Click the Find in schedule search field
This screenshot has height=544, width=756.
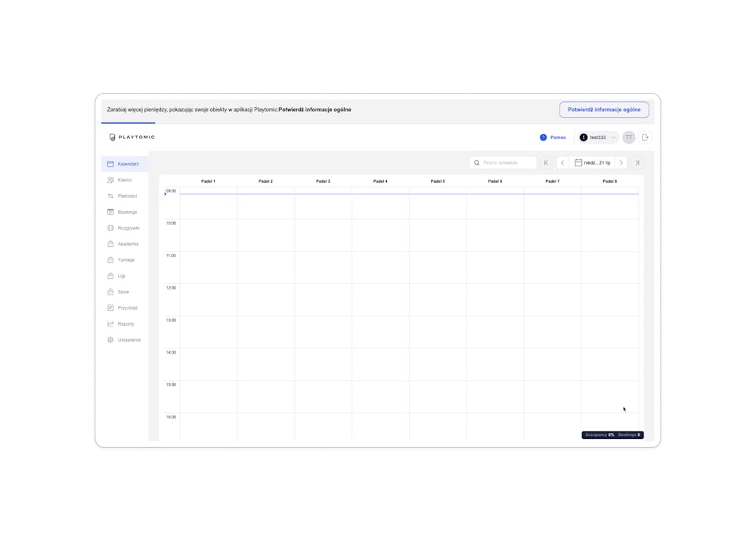tap(501, 162)
